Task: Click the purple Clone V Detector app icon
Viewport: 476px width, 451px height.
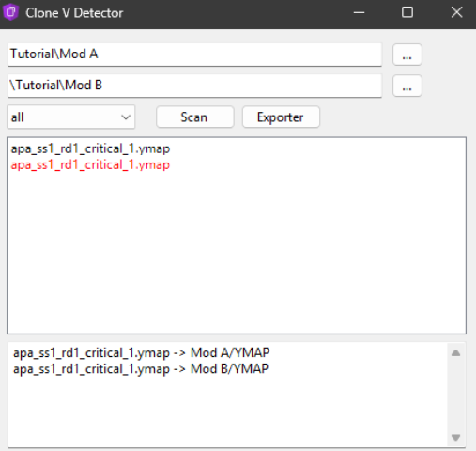Action: tap(10, 12)
